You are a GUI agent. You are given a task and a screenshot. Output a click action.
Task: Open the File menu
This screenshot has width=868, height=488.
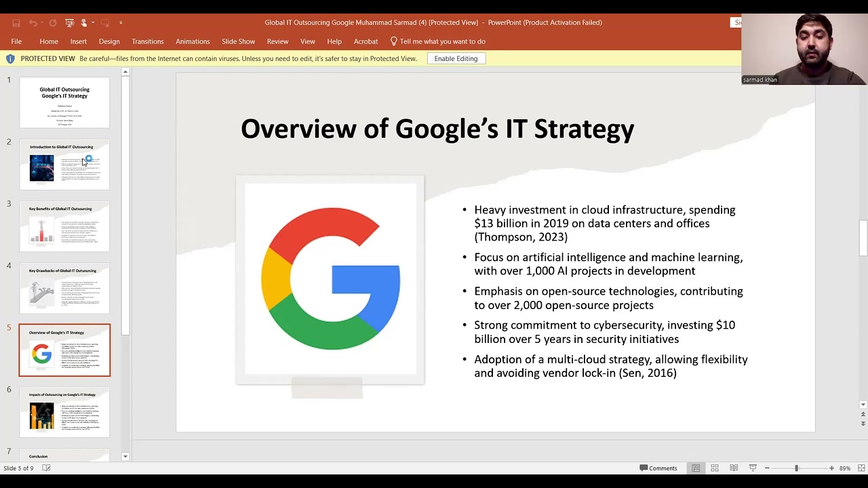tap(16, 41)
